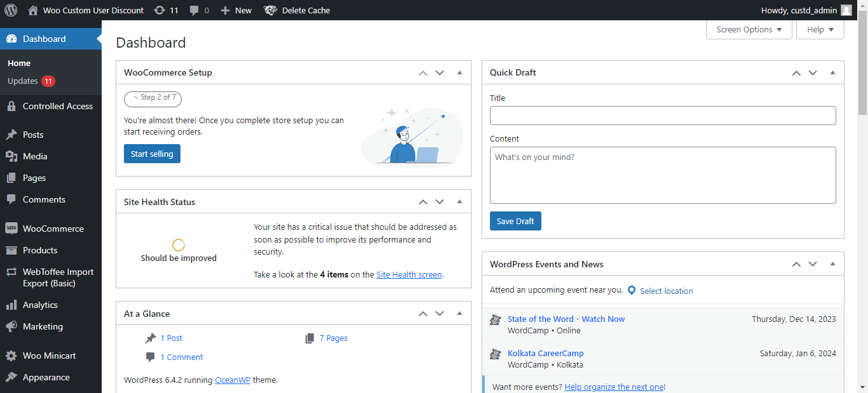
Task: Focus the What's on your mind content box
Action: pyautogui.click(x=663, y=175)
